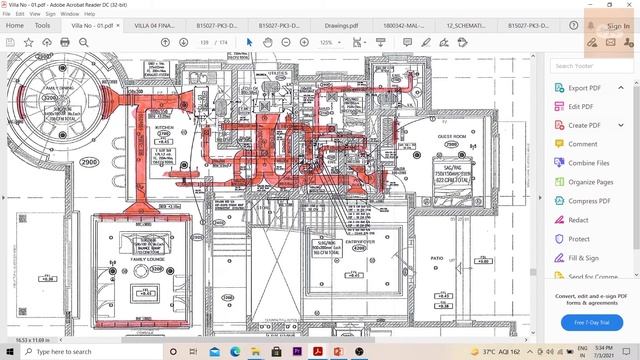Switch to the Tools tab

click(42, 25)
